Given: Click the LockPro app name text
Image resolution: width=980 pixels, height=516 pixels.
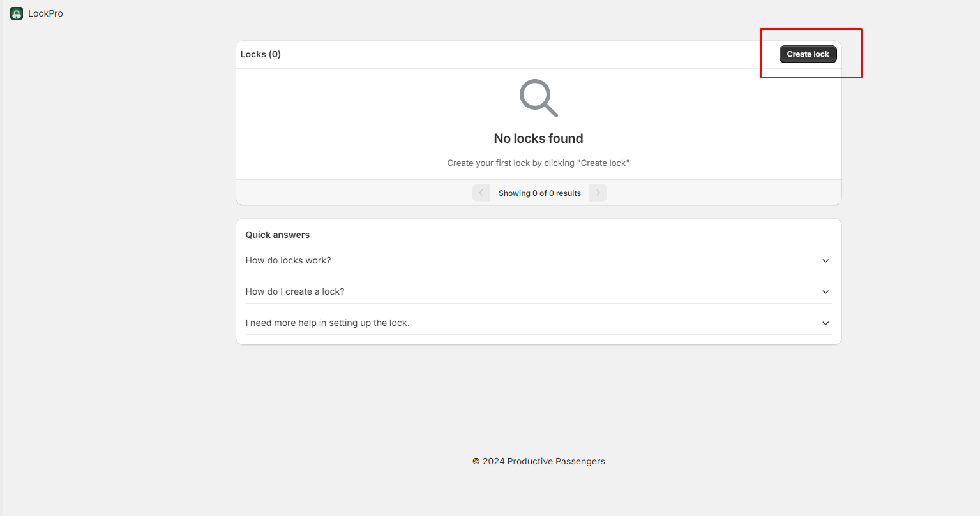Looking at the screenshot, I should pos(45,13).
